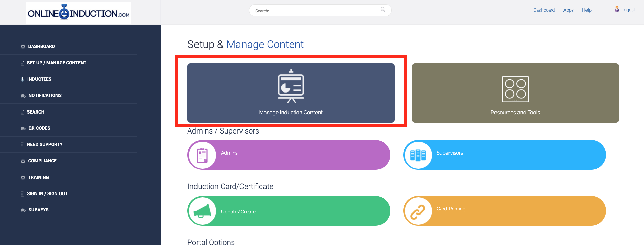Open the Compliance sidebar section
The image size is (644, 245).
point(42,161)
